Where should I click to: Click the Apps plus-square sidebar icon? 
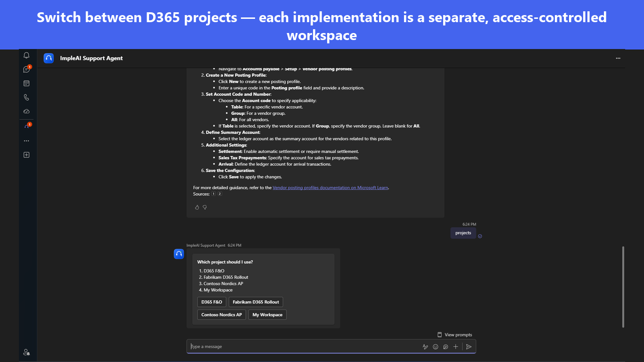26,155
